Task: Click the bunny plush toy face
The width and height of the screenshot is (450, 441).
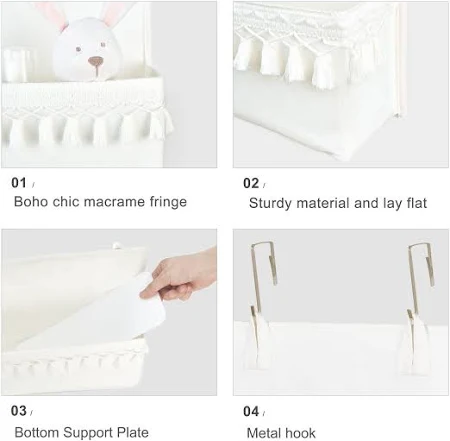Action: point(87,51)
